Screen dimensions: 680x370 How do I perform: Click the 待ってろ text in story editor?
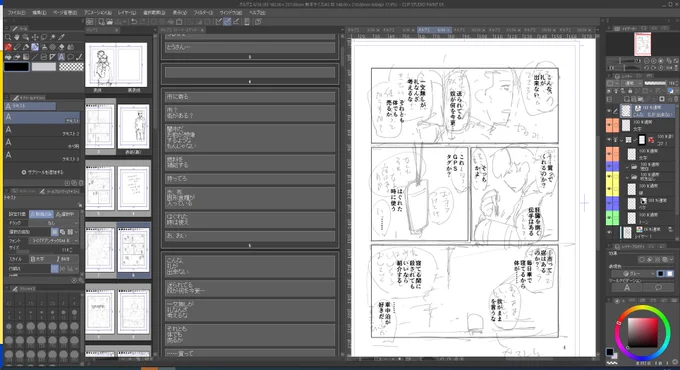(x=177, y=179)
